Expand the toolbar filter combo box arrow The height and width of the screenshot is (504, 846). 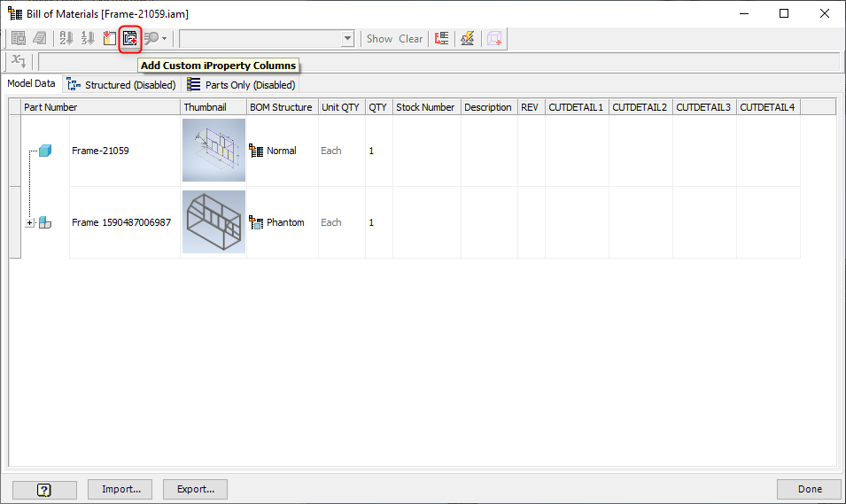348,39
